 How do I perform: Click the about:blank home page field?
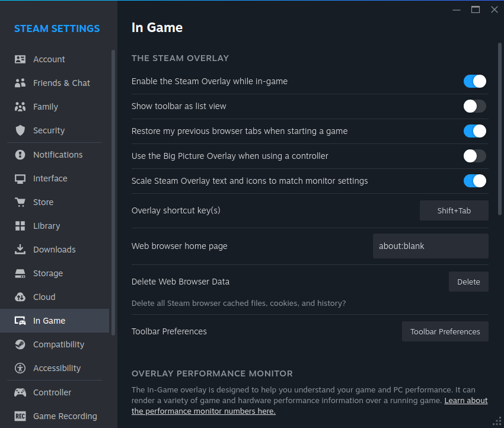tap(430, 246)
